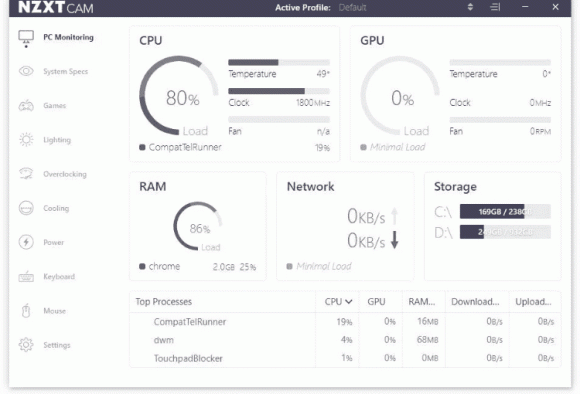Click the RAM 86% load gauge
580x394 pixels.
click(198, 226)
